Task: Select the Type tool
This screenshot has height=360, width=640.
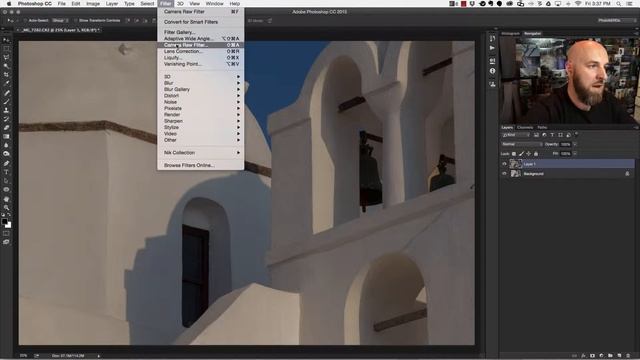Action: [x=6, y=172]
